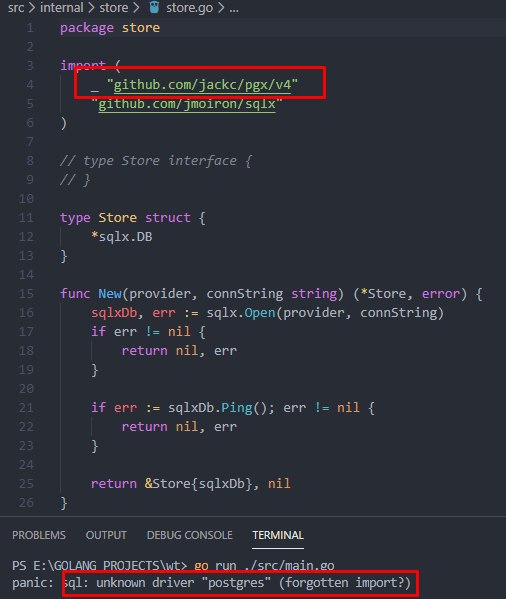Click 'return nil, err' on line 22
The width and height of the screenshot is (506, 599).
179,427
